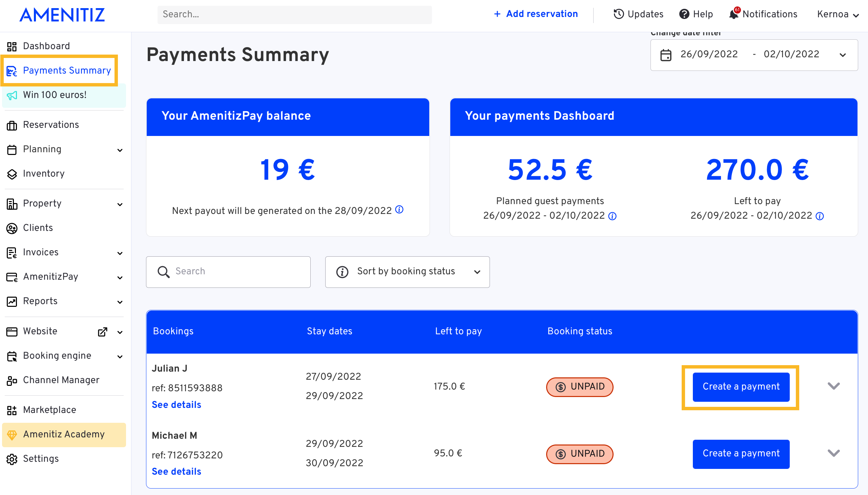The image size is (868, 495).
Task: Open Sort by booking status dropdown
Action: 407,272
